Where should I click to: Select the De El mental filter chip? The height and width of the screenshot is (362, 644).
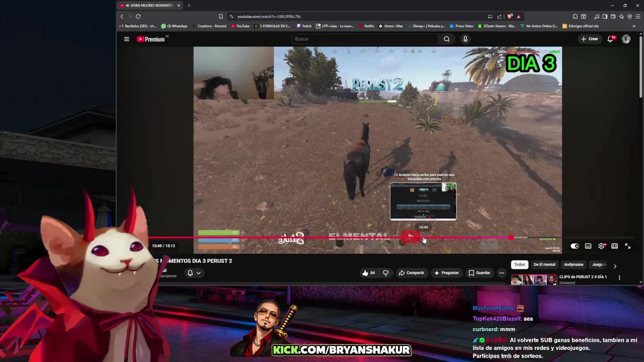click(x=544, y=264)
